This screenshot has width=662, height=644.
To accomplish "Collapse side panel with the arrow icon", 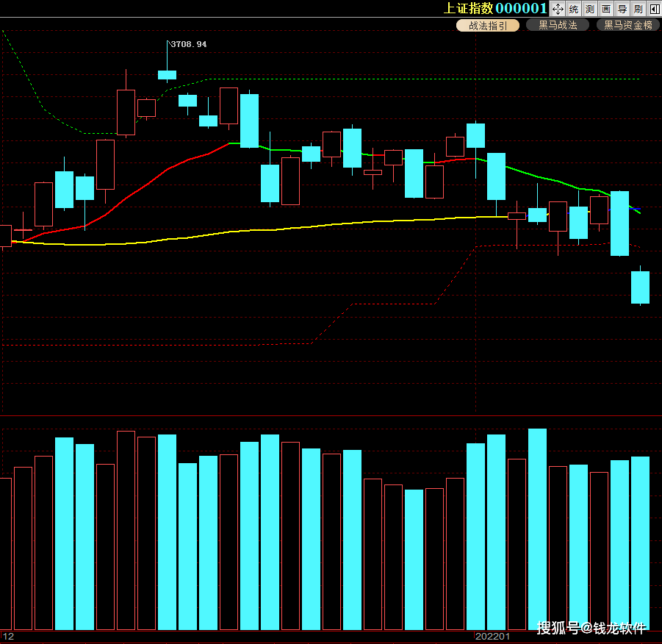I will click(x=655, y=9).
